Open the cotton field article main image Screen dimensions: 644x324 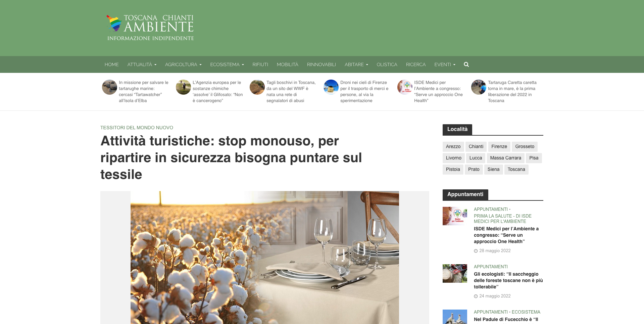coord(264,258)
